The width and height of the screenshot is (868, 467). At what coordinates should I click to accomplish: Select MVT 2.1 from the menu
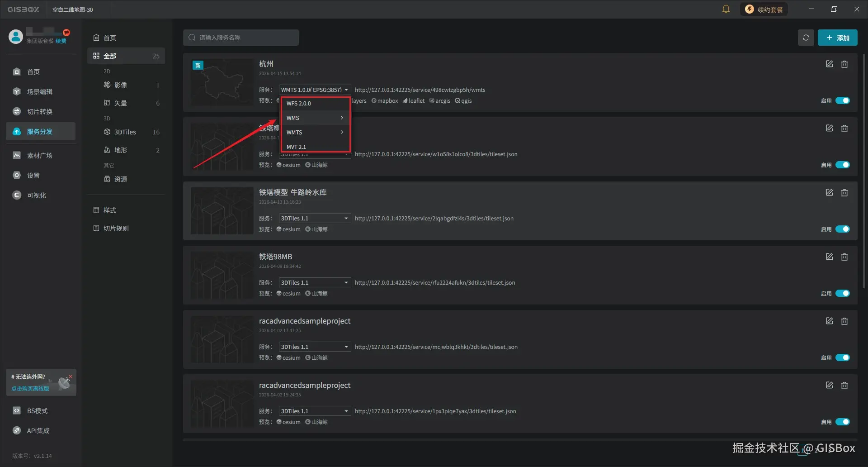(297, 147)
